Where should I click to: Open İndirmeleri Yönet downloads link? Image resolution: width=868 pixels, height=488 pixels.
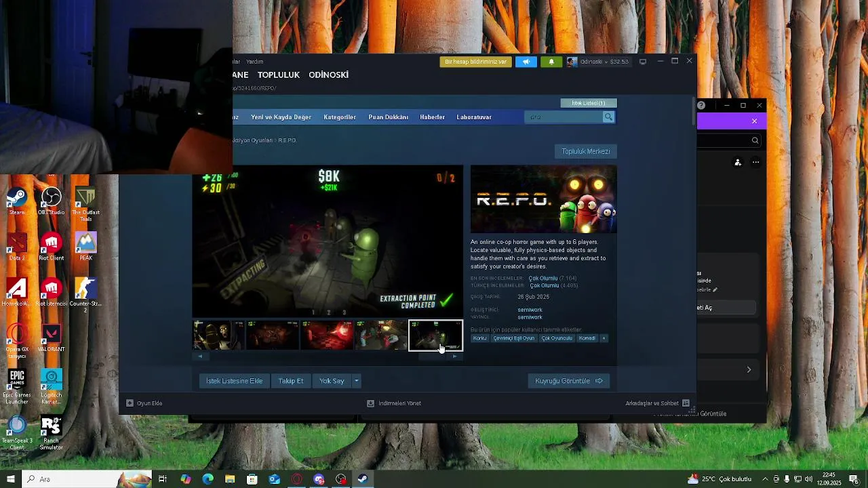coord(394,403)
